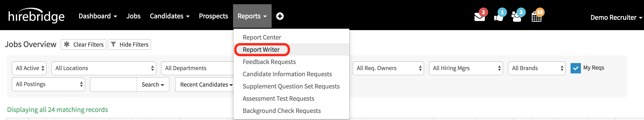Select Background Check Requests menu item
The width and height of the screenshot is (644, 120).
[x=282, y=111]
